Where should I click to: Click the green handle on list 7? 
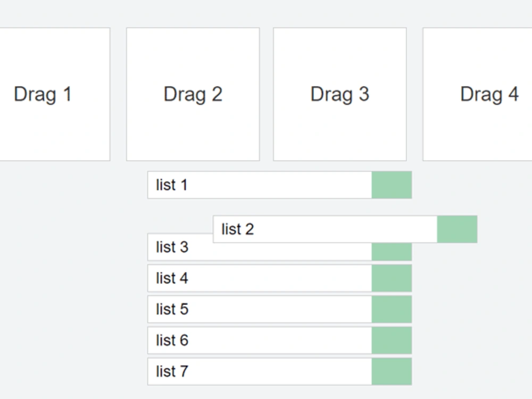pyautogui.click(x=392, y=371)
